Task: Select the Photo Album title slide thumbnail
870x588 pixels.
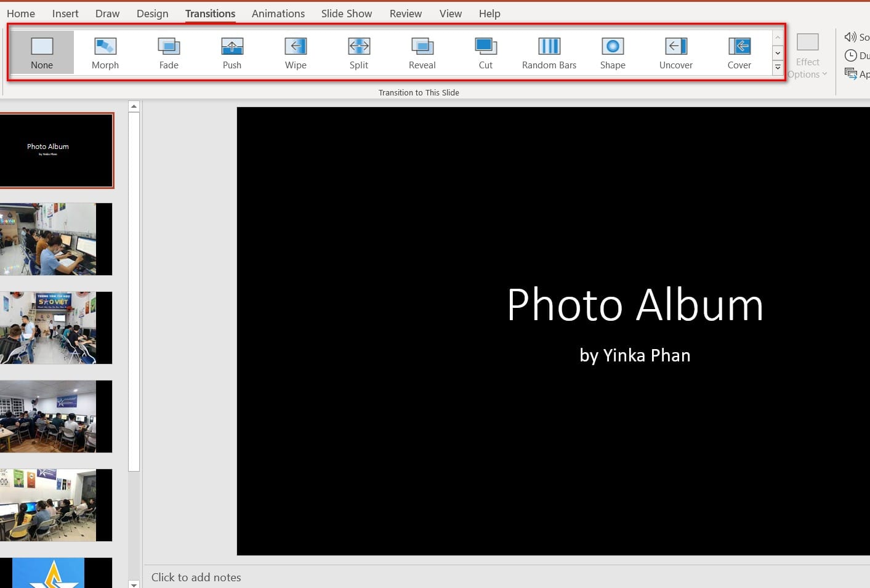Action: point(56,150)
